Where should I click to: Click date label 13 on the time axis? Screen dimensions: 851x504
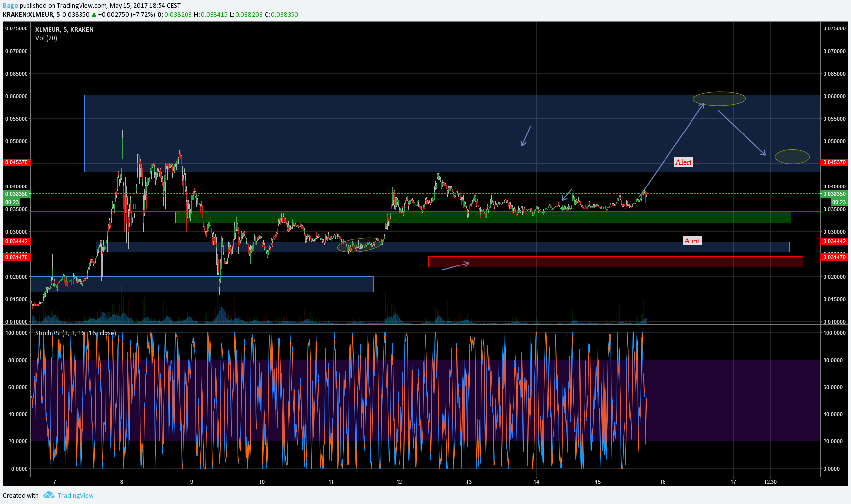tap(469, 482)
